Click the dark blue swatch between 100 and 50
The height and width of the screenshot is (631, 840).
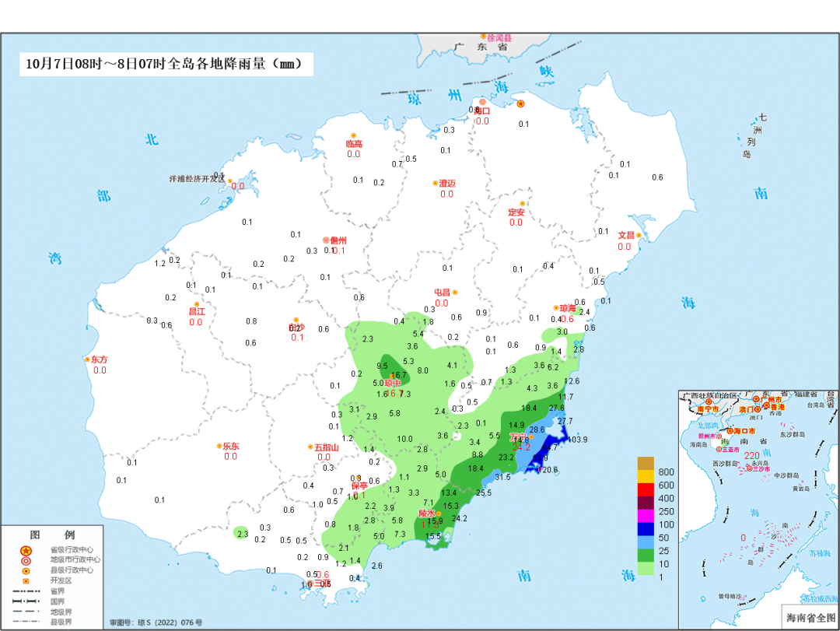(646, 529)
